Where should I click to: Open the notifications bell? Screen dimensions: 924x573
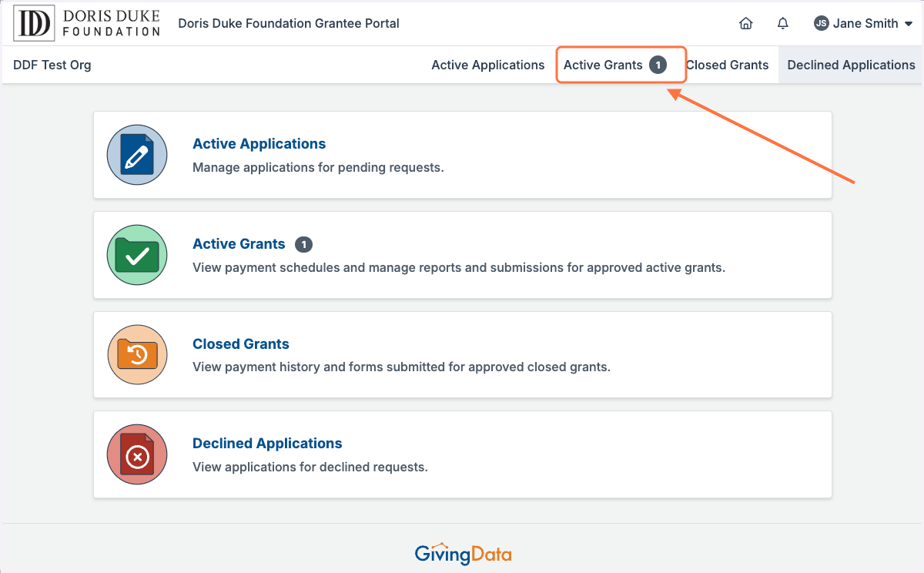tap(783, 23)
